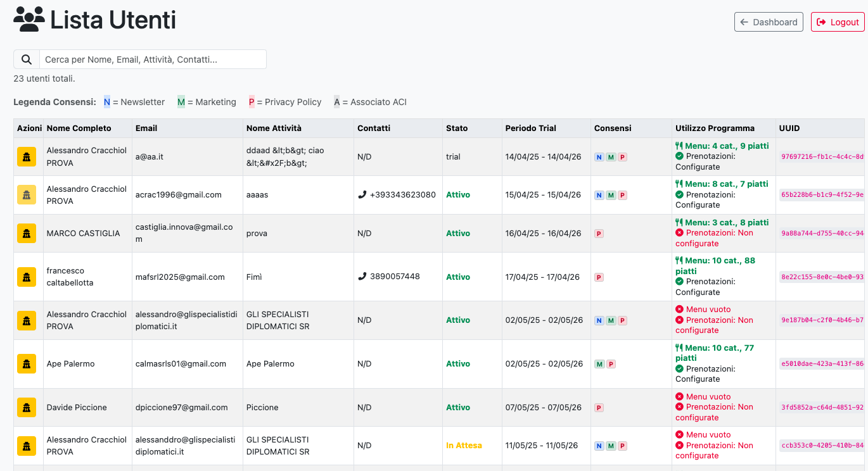
Task: Select email calmasrls01@gmail.com
Action: click(x=181, y=364)
